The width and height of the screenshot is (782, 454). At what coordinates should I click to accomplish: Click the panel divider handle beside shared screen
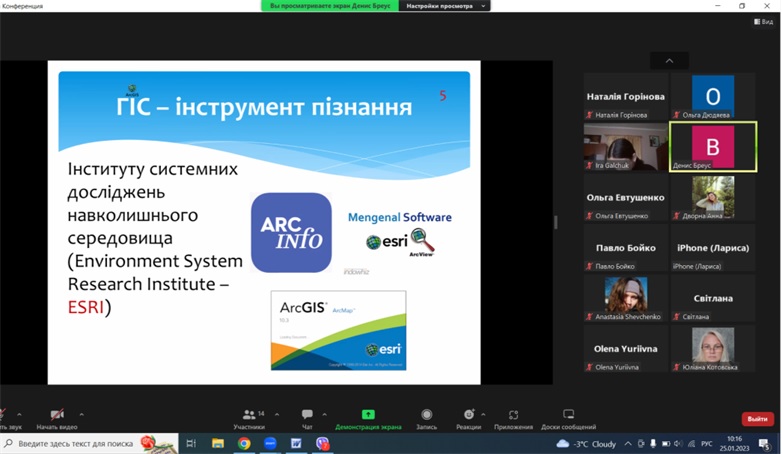(x=556, y=222)
